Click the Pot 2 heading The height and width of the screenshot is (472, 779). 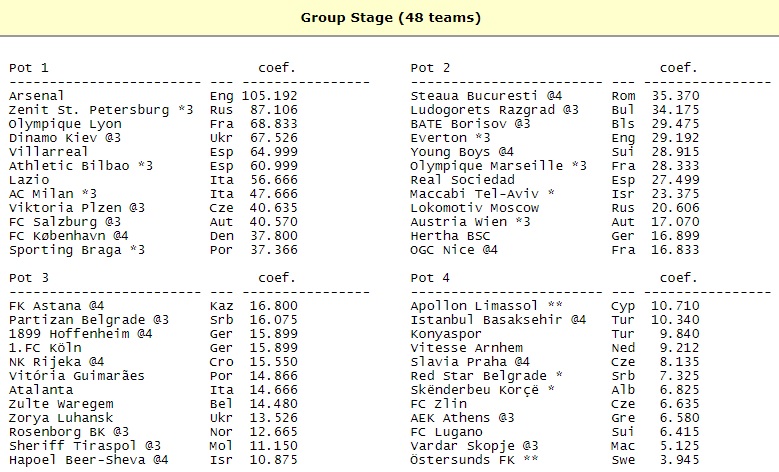430,68
